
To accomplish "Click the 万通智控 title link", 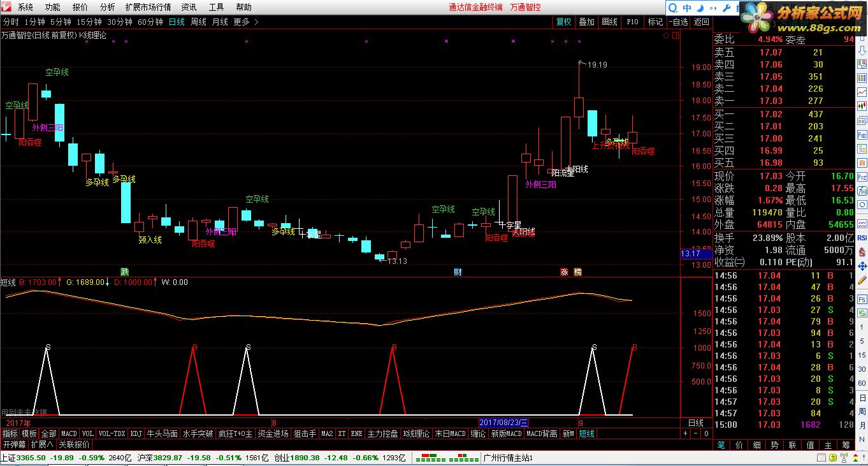I will (525, 7).
